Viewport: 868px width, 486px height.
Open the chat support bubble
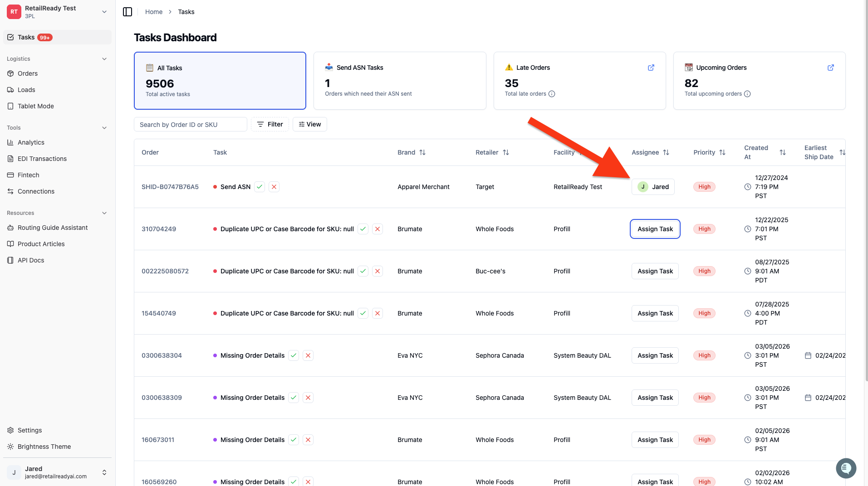(x=846, y=468)
